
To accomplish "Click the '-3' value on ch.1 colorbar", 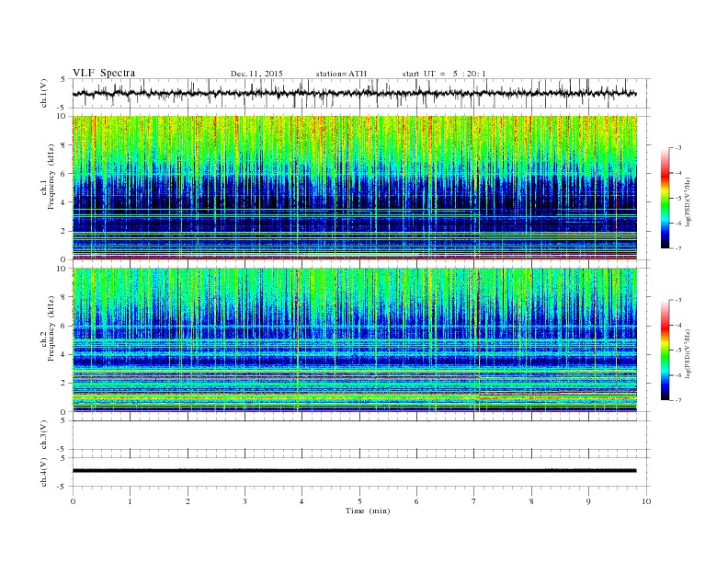I will coord(677,148).
